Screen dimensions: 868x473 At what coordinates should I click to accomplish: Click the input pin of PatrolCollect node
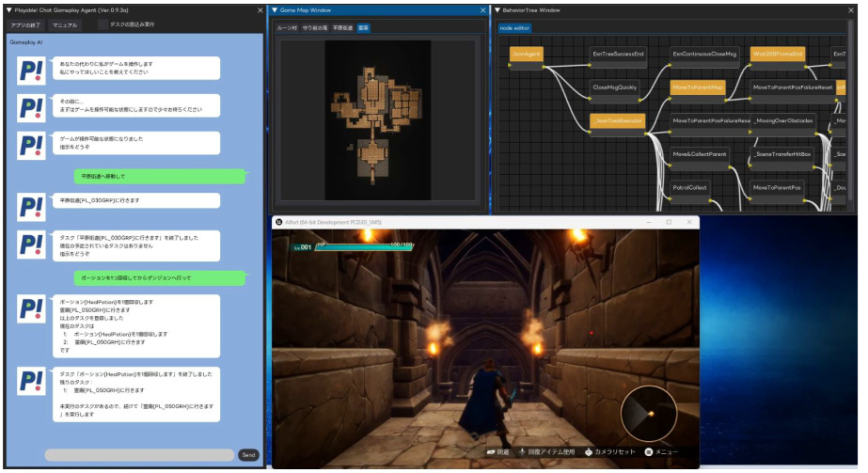670,199
